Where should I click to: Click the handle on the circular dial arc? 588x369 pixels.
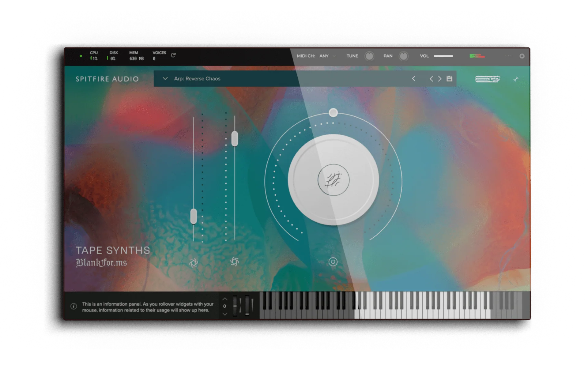click(333, 113)
